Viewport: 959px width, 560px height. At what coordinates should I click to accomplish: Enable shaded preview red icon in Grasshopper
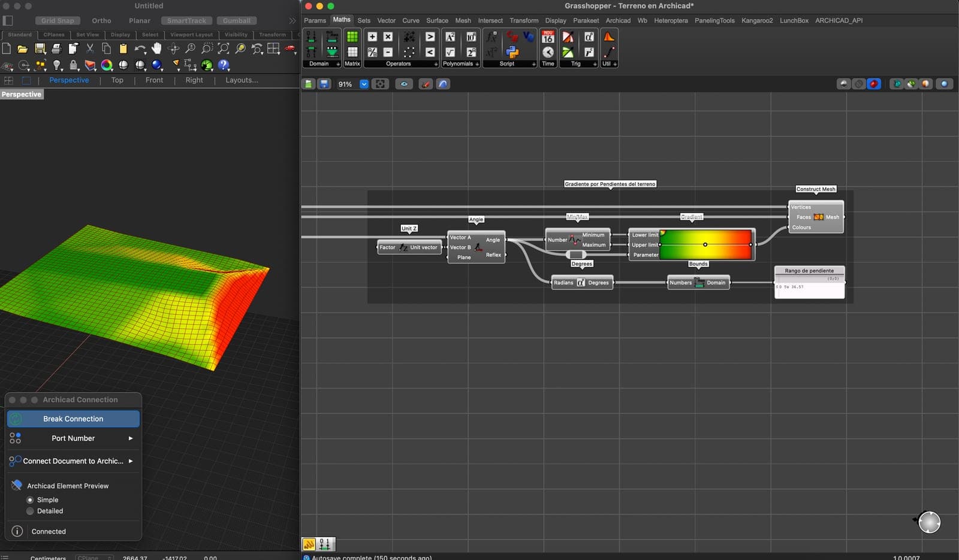[x=874, y=84]
